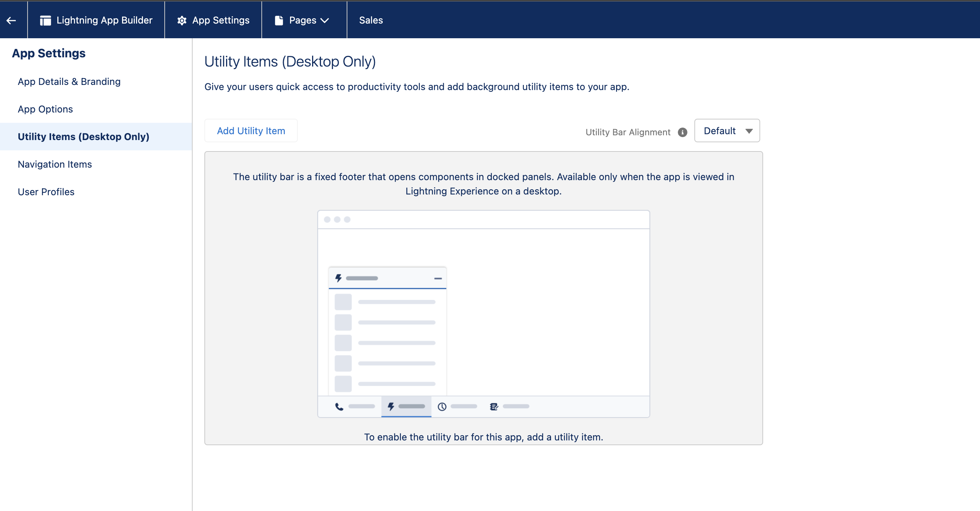
Task: Click the App Settings sidebar heading
Action: point(49,53)
